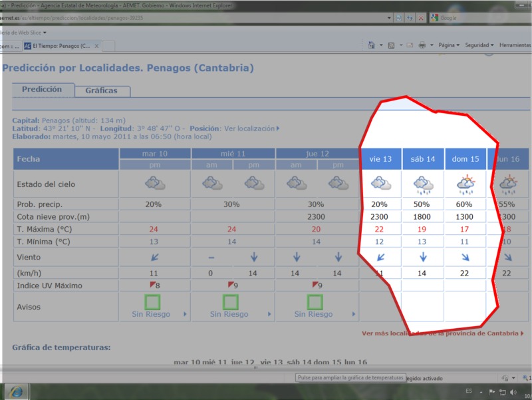Click the RSS feeds icon
Viewport: 532px width, 400px height.
click(x=392, y=45)
